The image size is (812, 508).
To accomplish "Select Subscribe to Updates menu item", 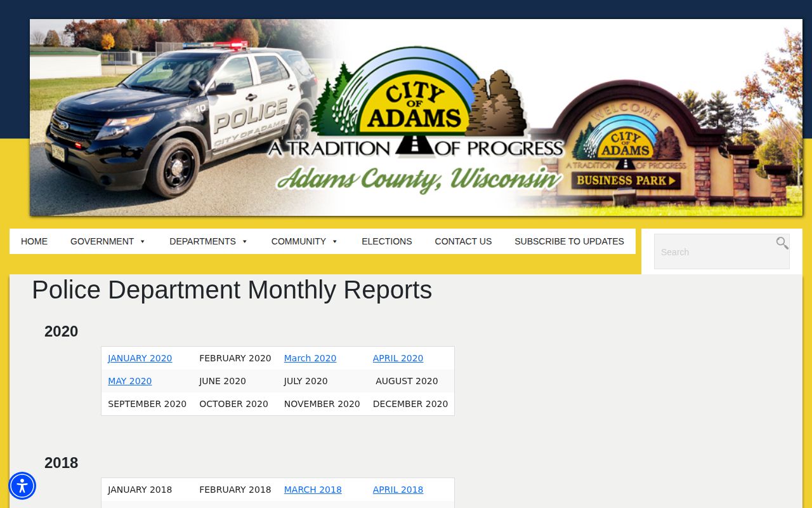I will click(569, 241).
